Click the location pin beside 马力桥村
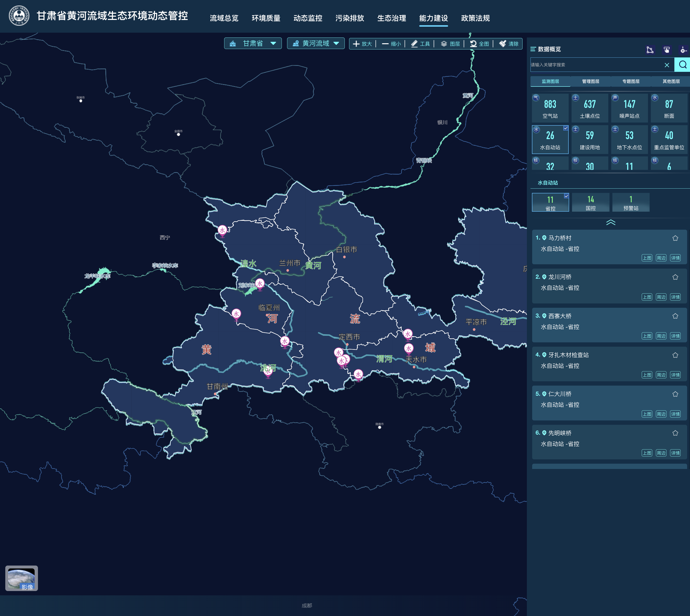The height and width of the screenshot is (616, 690). coord(544,238)
